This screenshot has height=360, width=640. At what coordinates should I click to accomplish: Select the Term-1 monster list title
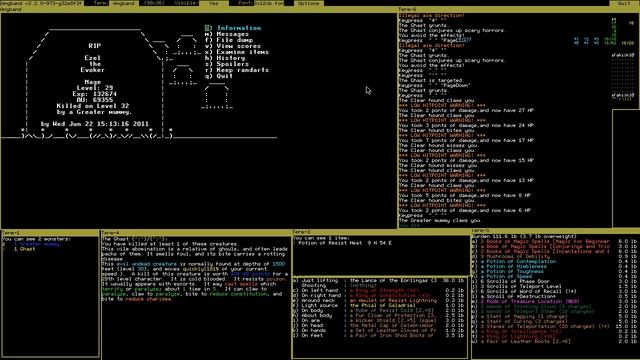(x=11, y=233)
